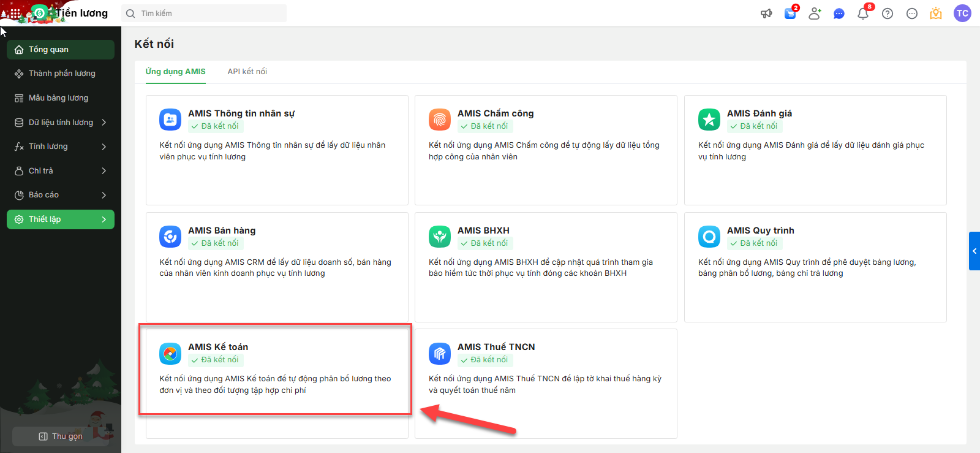Open Thành phần lương menu item

click(61, 74)
